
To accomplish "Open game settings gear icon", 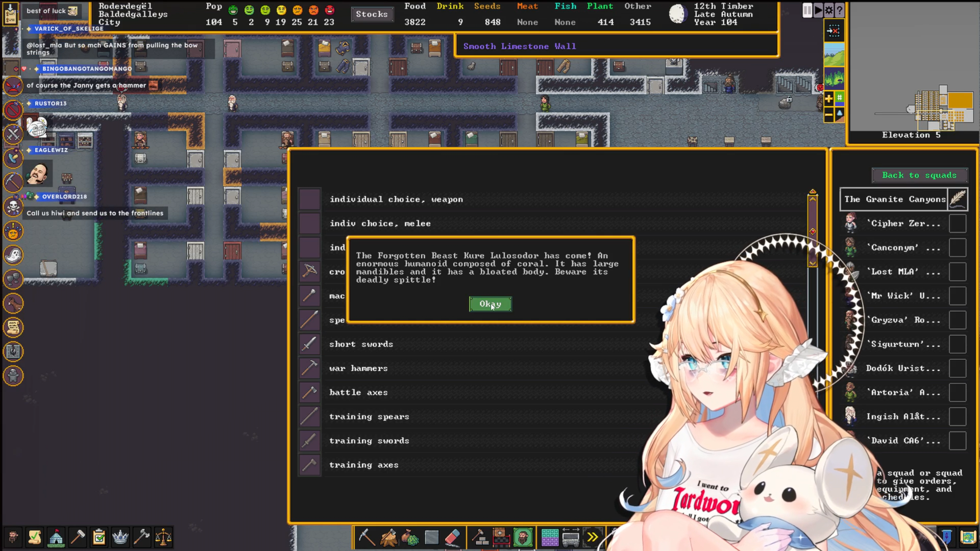I will point(829,10).
